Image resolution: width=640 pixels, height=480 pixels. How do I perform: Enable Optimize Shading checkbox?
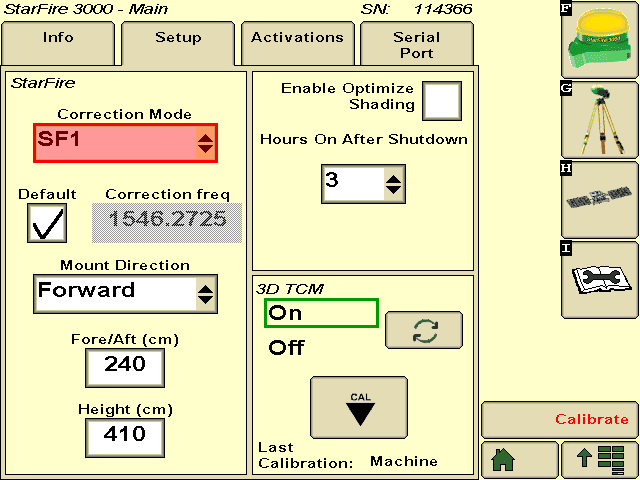[442, 101]
